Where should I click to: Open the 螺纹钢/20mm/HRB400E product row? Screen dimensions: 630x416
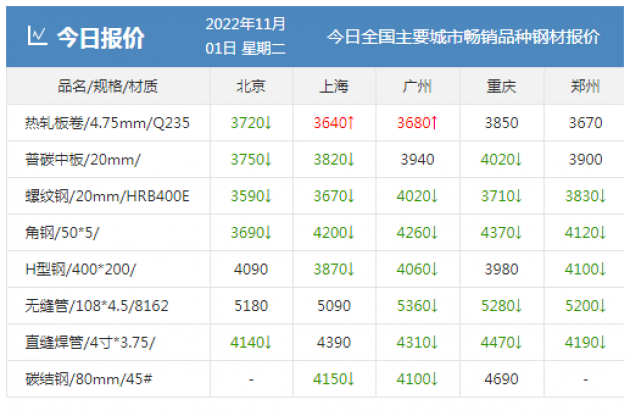coord(107,197)
